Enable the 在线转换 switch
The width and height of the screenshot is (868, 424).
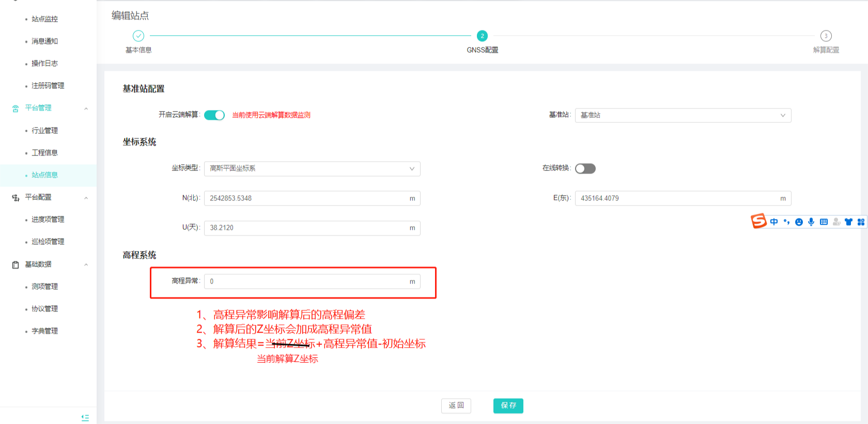tap(585, 169)
